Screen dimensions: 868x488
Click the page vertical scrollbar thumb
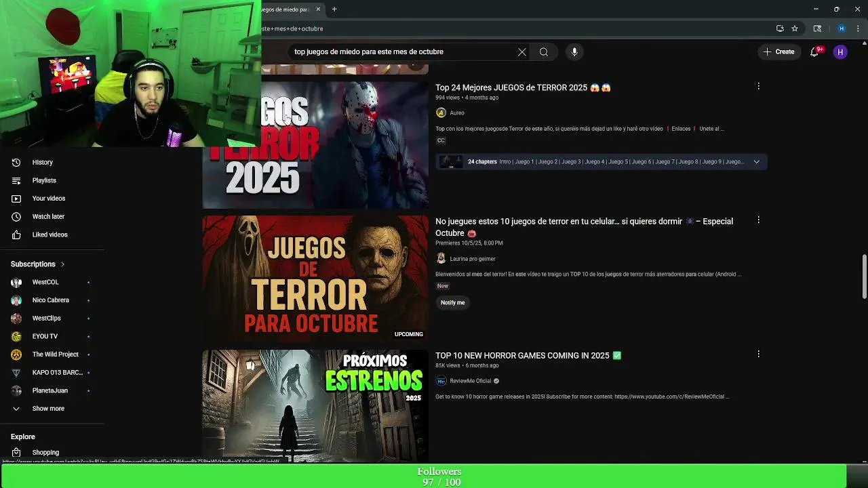point(864,277)
